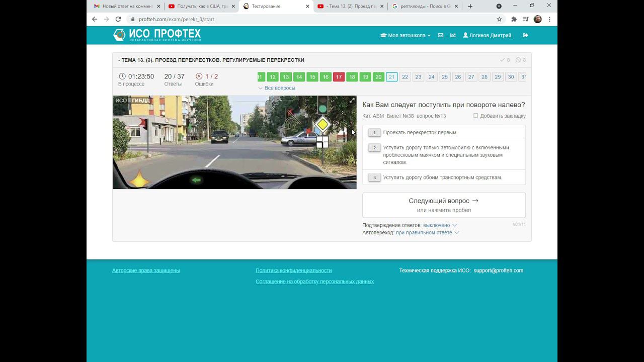
Task: Open the statistics chart icon in header
Action: coord(453,35)
